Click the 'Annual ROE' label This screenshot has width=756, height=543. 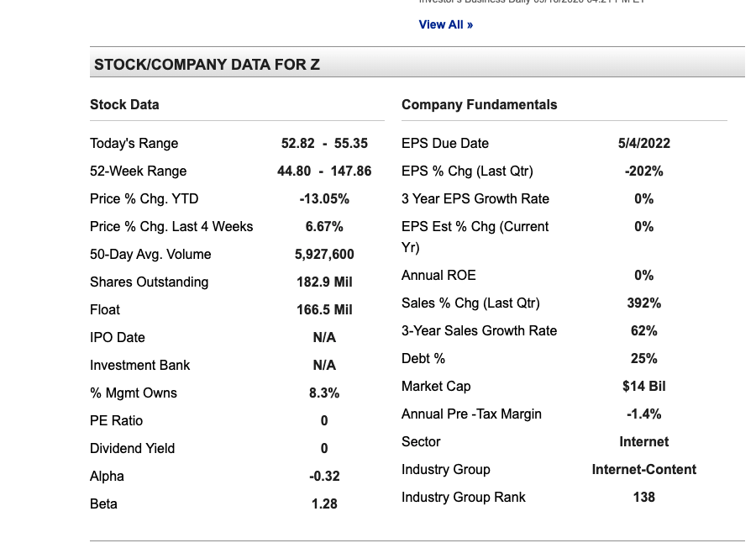(438, 275)
